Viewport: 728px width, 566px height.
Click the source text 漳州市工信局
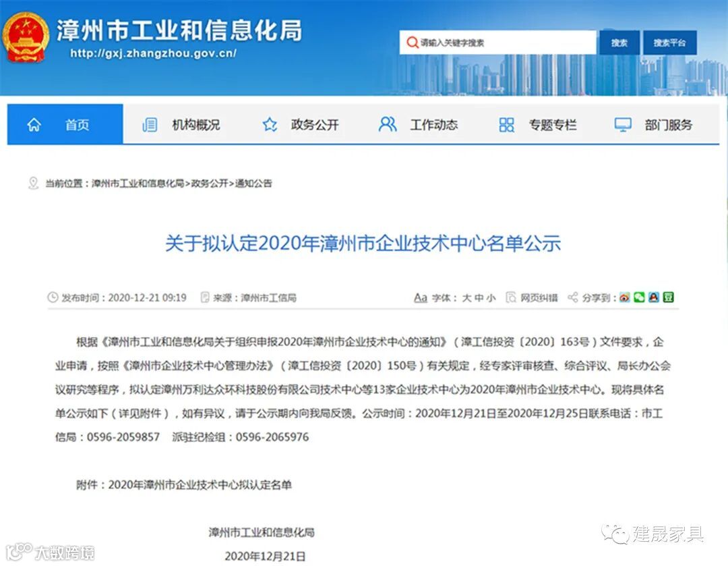tap(269, 298)
